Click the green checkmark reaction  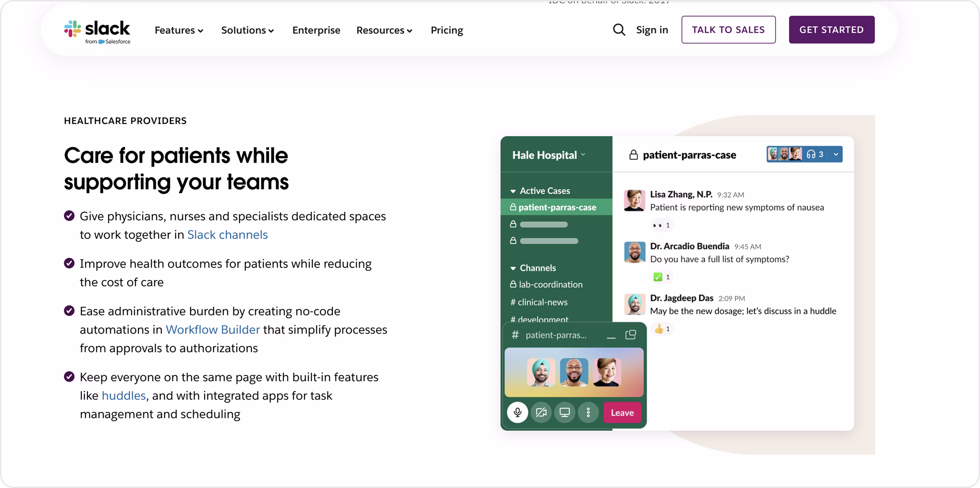pyautogui.click(x=661, y=277)
